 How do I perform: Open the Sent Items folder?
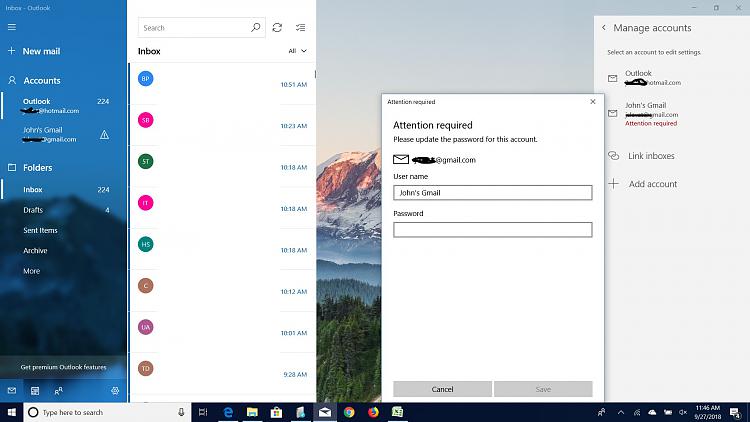pyautogui.click(x=64, y=230)
